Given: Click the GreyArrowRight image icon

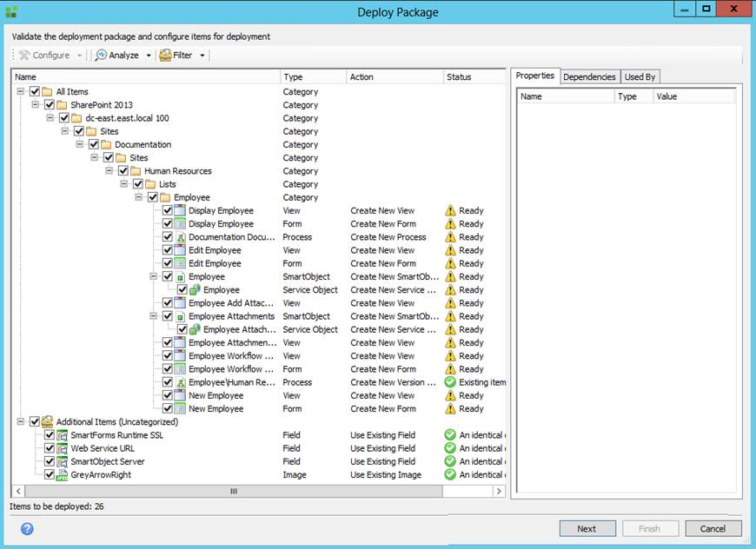Looking at the screenshot, I should point(63,475).
